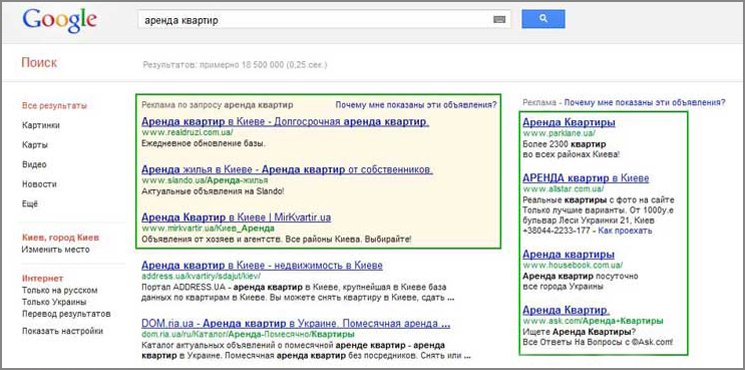Open right ad Аренда Квартиры parklane
745x370 pixels.
569,123
